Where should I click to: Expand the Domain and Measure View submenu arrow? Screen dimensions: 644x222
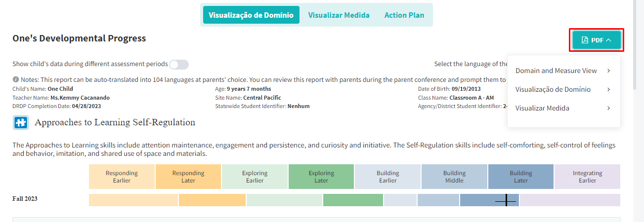coord(608,71)
